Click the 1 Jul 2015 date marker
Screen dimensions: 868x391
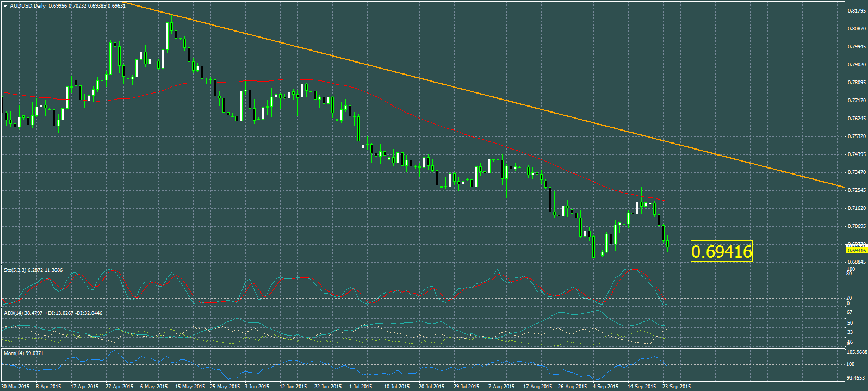[359, 387]
